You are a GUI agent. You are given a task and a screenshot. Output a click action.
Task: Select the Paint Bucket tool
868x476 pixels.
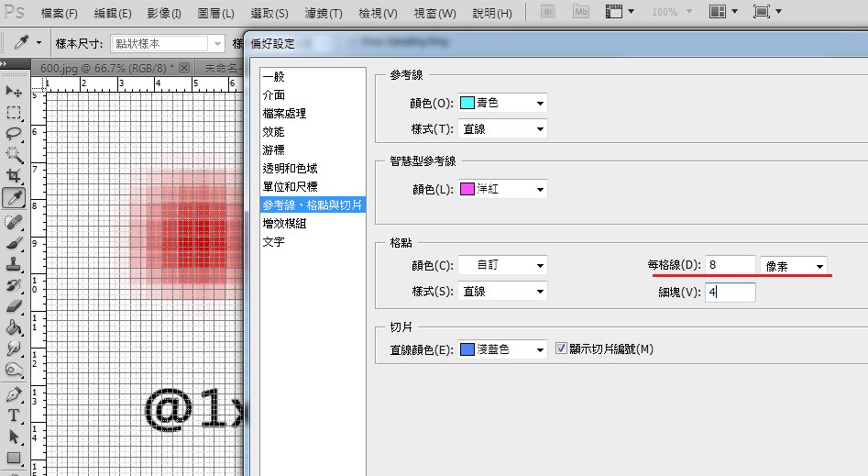click(14, 327)
